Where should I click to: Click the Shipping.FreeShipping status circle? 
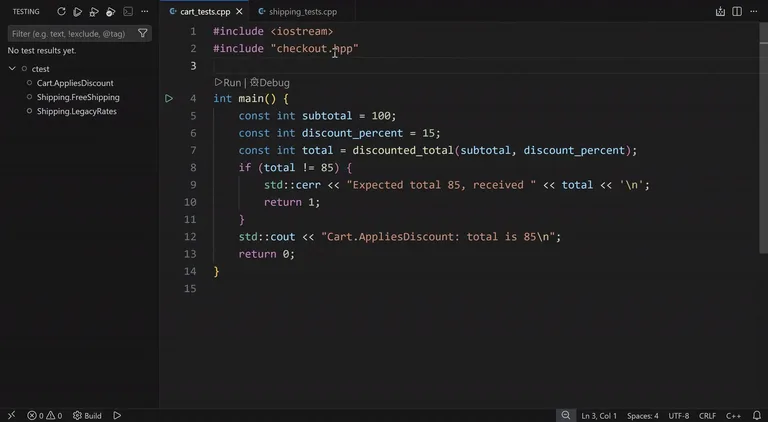[x=29, y=97]
